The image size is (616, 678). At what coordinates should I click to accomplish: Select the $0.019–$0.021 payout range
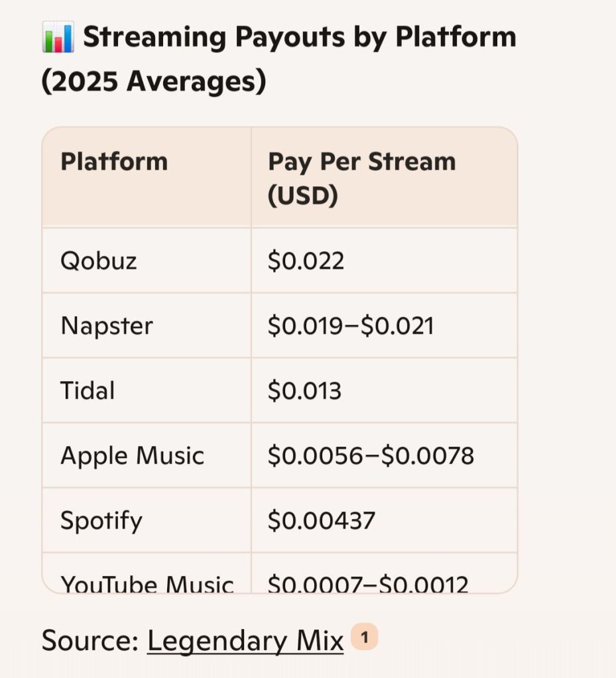[351, 325]
